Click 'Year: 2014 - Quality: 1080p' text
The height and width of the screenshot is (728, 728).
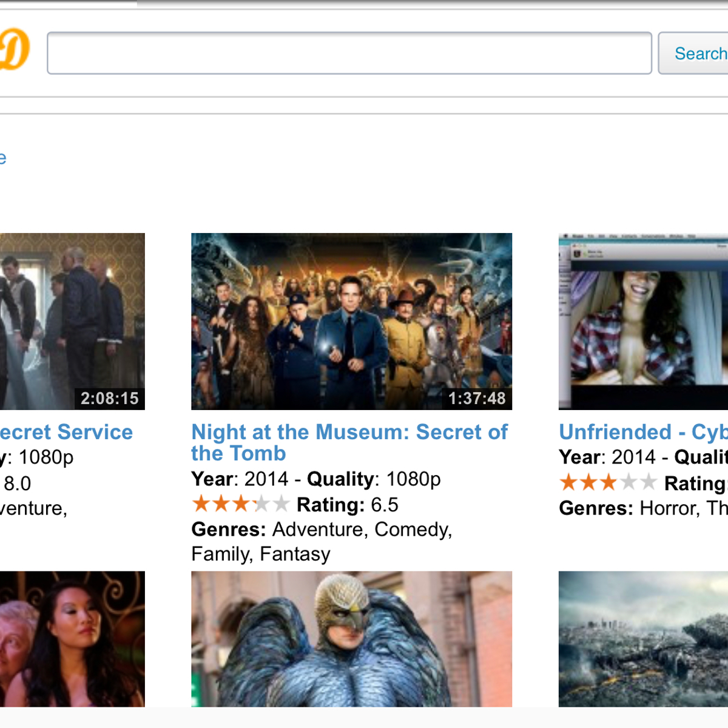pyautogui.click(x=316, y=479)
